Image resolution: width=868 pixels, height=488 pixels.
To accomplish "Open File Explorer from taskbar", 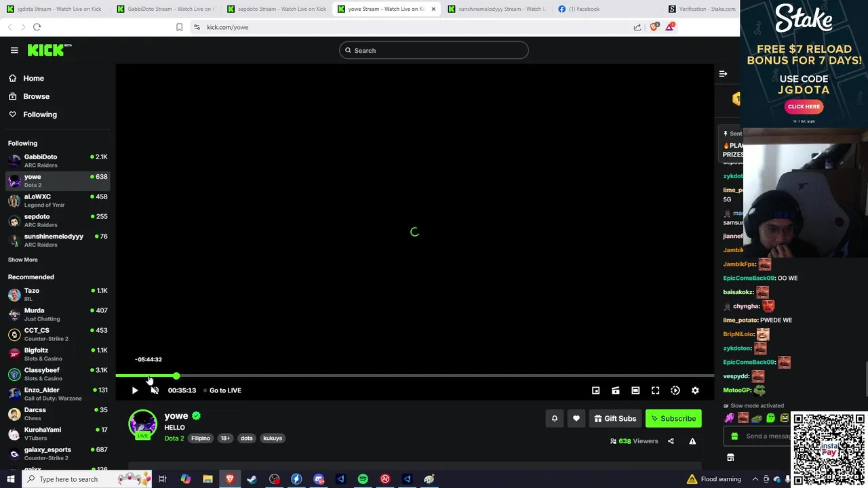I will tap(208, 479).
